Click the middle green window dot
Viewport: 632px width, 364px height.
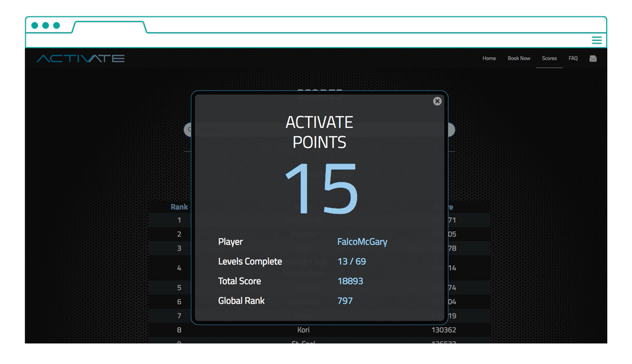pos(45,25)
